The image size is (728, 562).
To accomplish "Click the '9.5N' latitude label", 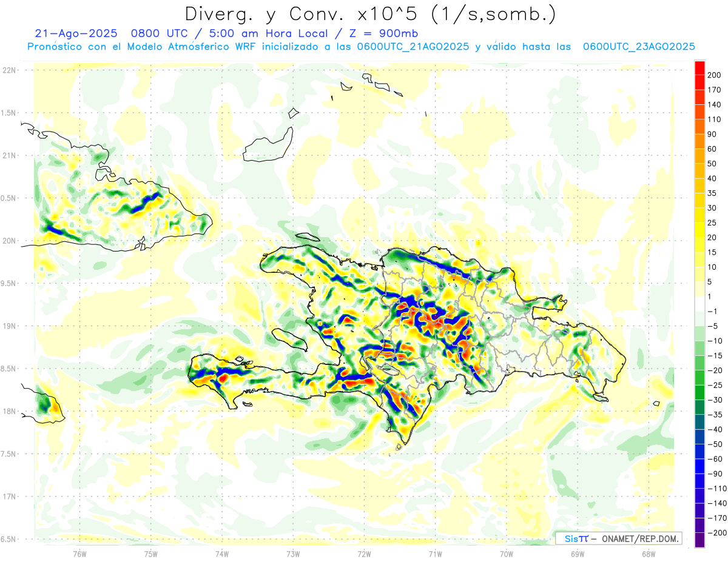I will pyautogui.click(x=8, y=283).
